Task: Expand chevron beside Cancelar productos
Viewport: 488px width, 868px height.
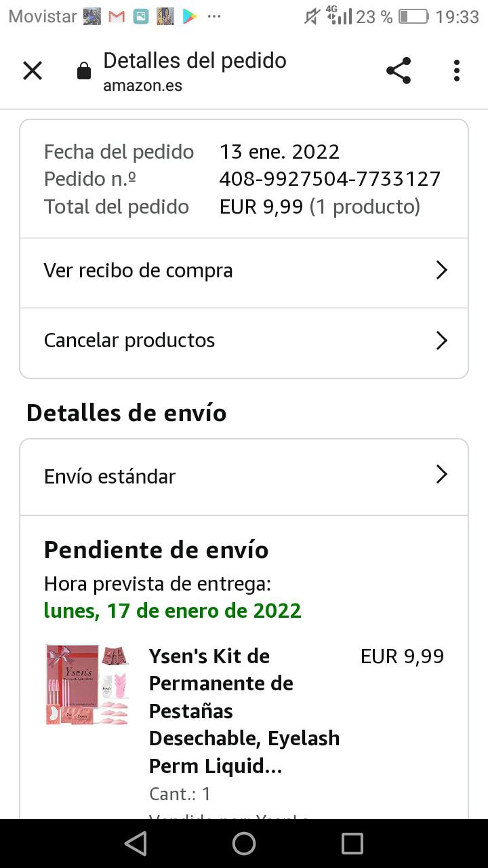Action: [x=442, y=340]
